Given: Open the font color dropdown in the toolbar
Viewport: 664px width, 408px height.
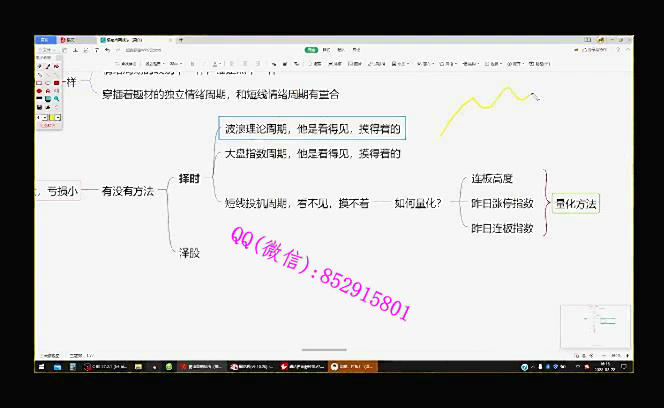Looking at the screenshot, I should tap(222, 63).
